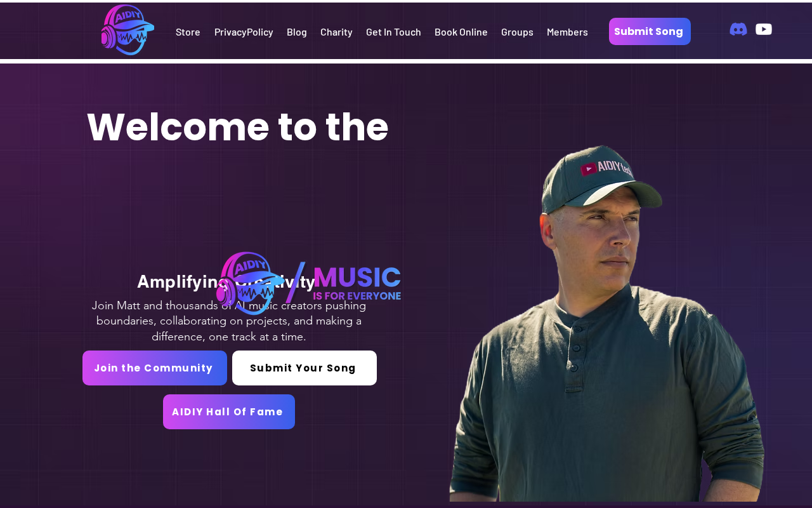Open Book Online from the nav bar
The height and width of the screenshot is (508, 812).
[x=461, y=32]
